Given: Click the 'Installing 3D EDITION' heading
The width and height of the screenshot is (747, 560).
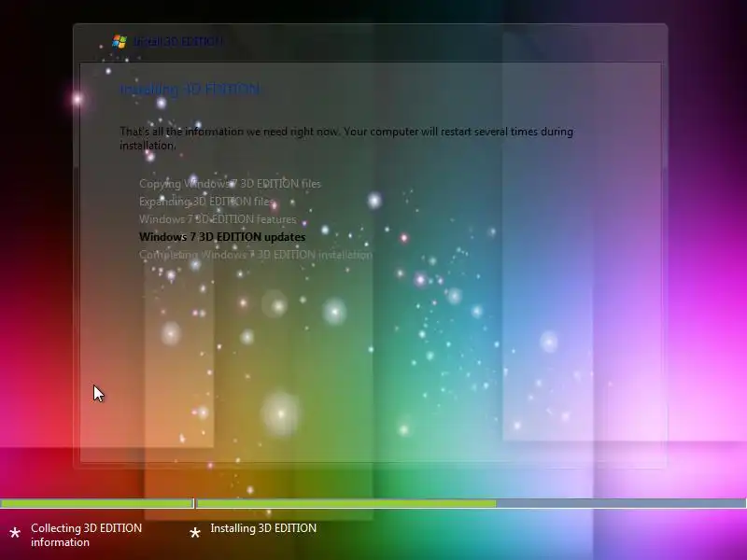Looking at the screenshot, I should pyautogui.click(x=190, y=90).
